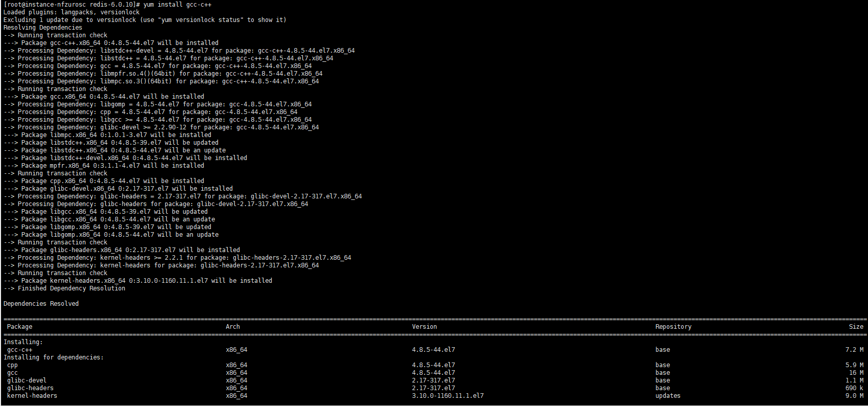The image size is (868, 406).
Task: Click the '9.0 M' size value
Action: click(855, 396)
